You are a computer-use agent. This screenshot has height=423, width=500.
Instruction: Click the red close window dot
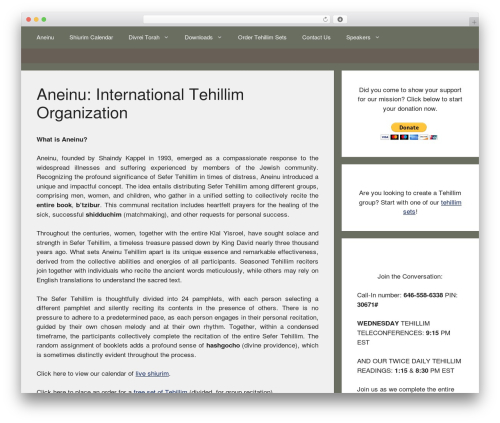(29, 19)
